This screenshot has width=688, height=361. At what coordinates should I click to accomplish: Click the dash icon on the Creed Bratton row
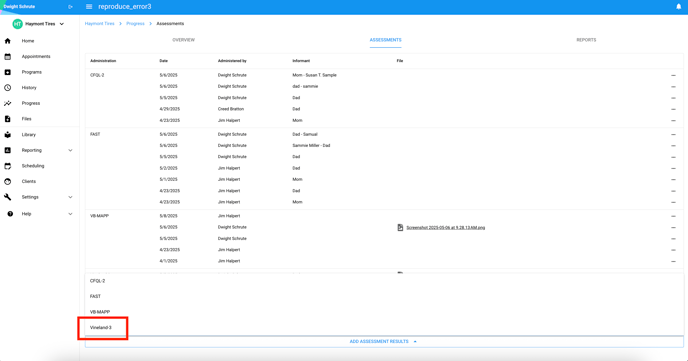[673, 109]
